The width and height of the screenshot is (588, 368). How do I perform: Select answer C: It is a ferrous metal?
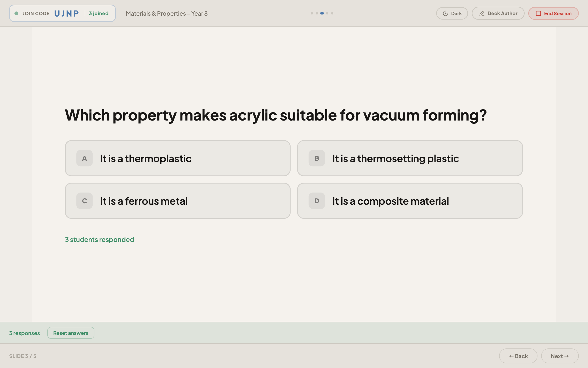[178, 201]
